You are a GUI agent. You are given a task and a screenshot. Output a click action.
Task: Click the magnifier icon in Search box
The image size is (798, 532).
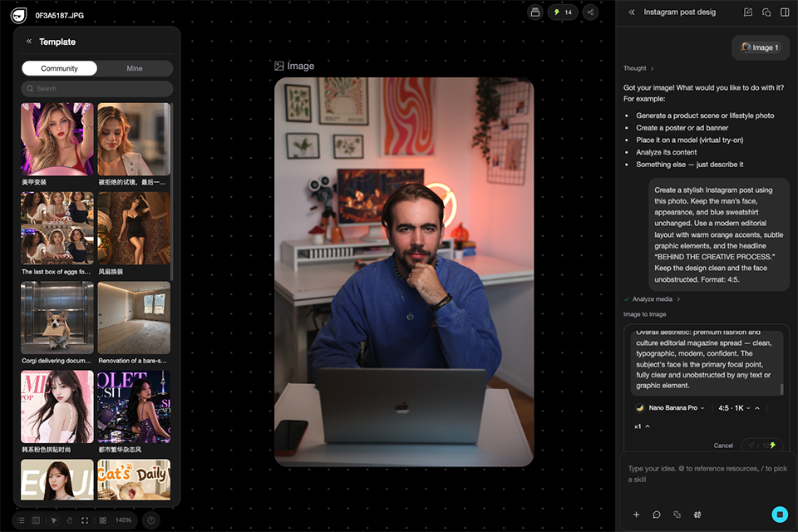pyautogui.click(x=30, y=89)
